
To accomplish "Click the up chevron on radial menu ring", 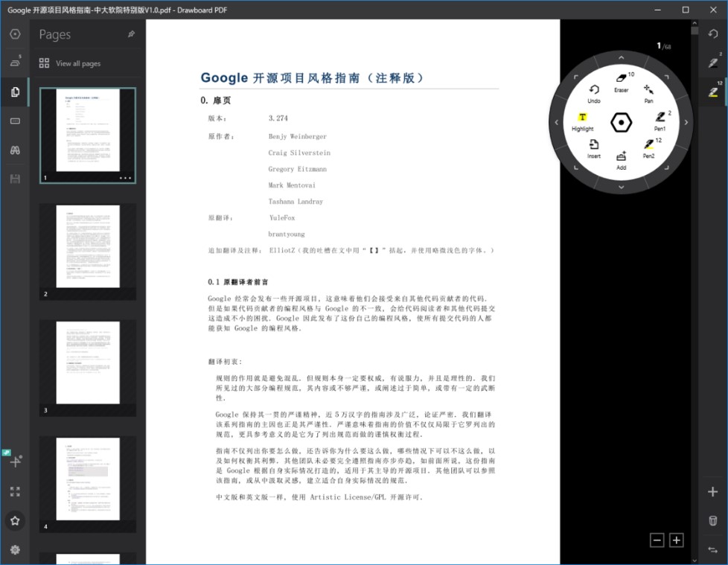I will click(x=622, y=57).
